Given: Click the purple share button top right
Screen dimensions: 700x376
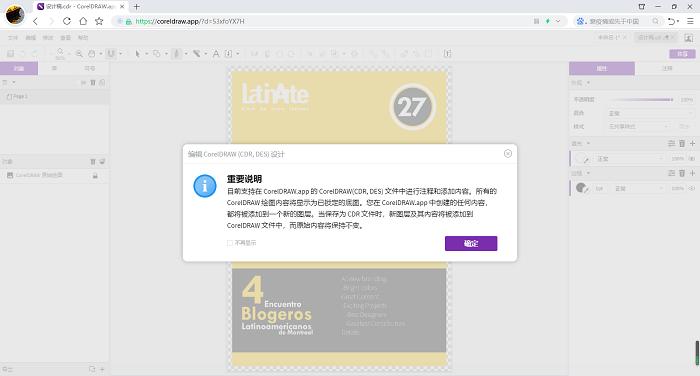Looking at the screenshot, I should 682,54.
